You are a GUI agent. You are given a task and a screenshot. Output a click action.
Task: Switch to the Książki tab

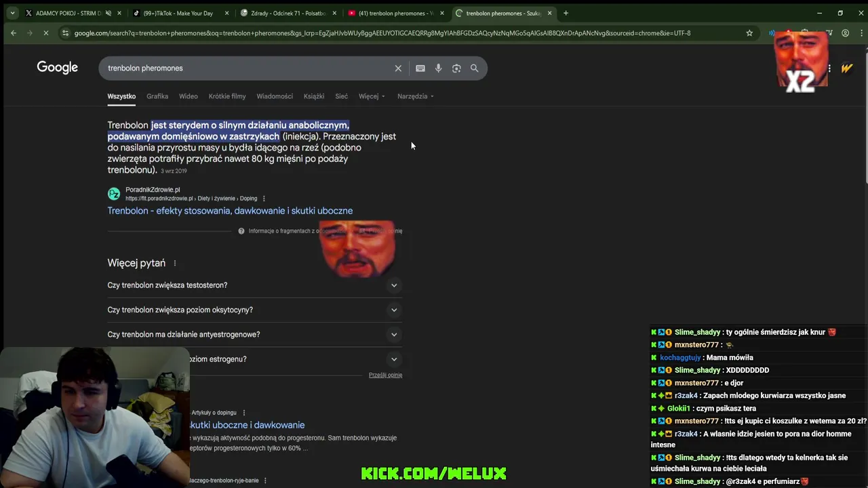tap(314, 96)
